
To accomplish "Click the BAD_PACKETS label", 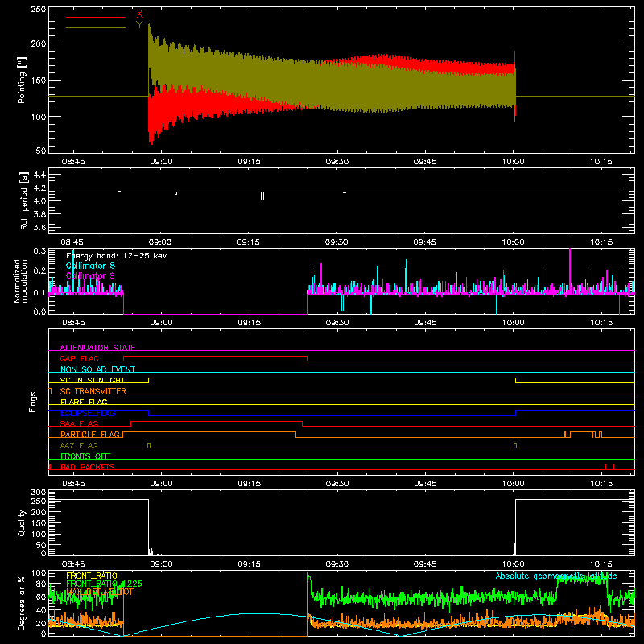I will (88, 467).
